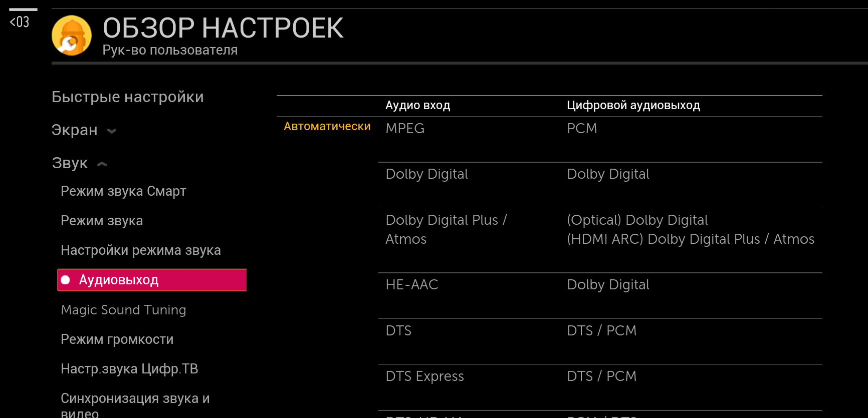Collapse the Звук section chevron

point(102,164)
